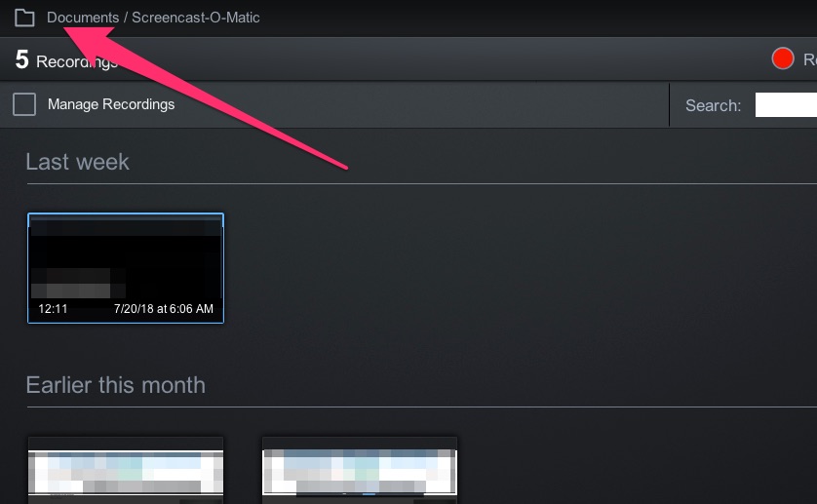Select the Search label
Viewport: 817px width, 504px height.
713,106
